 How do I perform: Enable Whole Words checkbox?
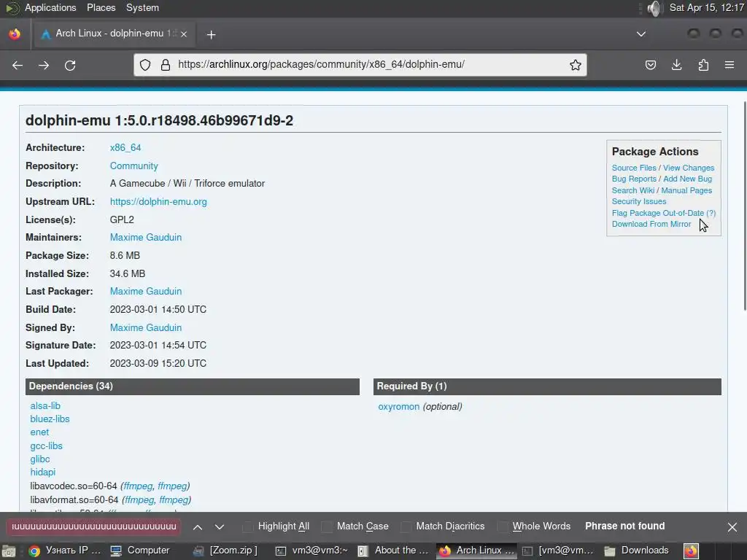click(503, 526)
